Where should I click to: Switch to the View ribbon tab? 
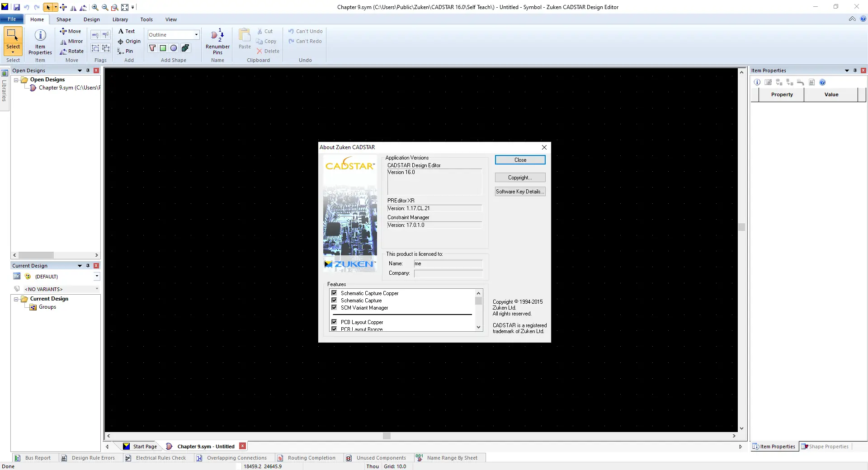pos(171,19)
